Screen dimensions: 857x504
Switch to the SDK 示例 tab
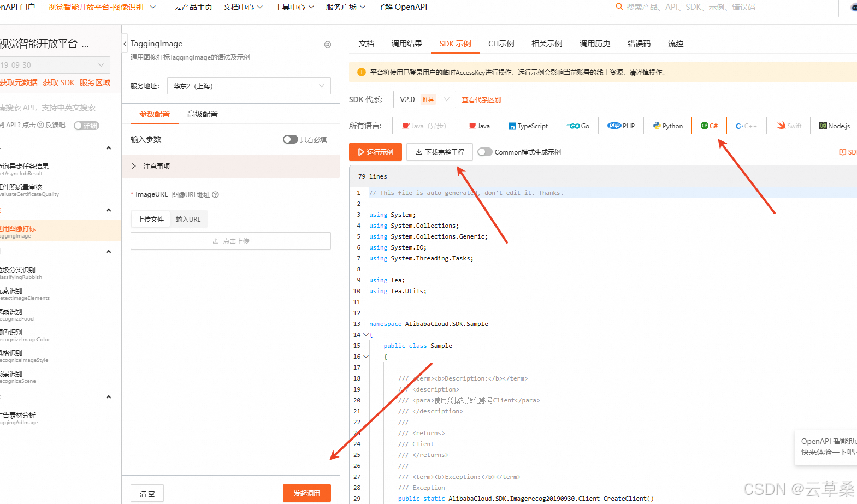[x=455, y=44]
